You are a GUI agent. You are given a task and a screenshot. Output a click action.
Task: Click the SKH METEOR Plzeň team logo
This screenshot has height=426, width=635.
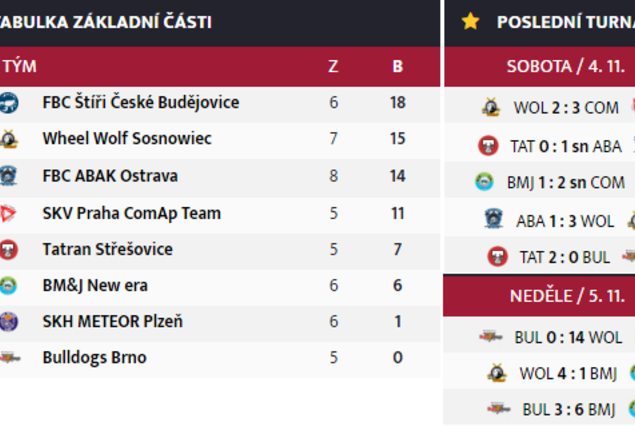[9, 322]
